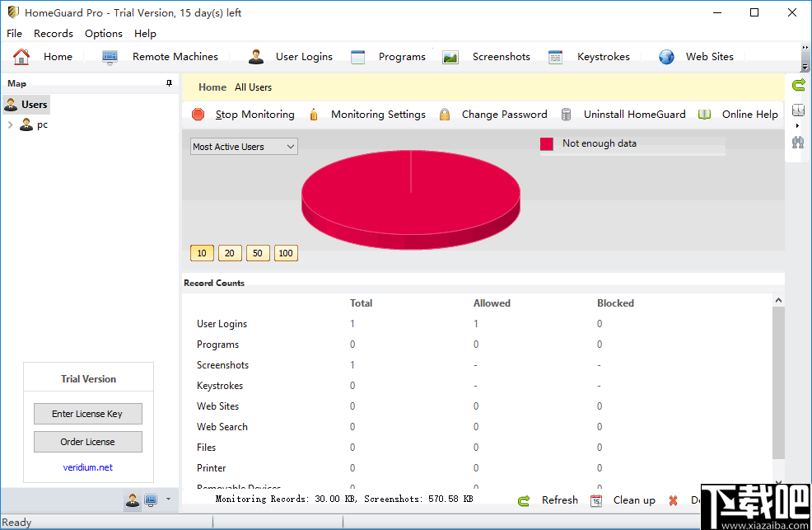The width and height of the screenshot is (812, 530).
Task: Click the pc user icon in tree
Action: (x=26, y=124)
